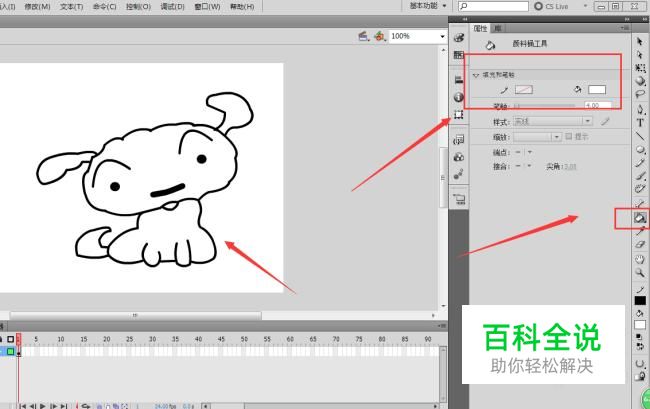
Task: Click the timeline Play button
Action: (x=43, y=406)
